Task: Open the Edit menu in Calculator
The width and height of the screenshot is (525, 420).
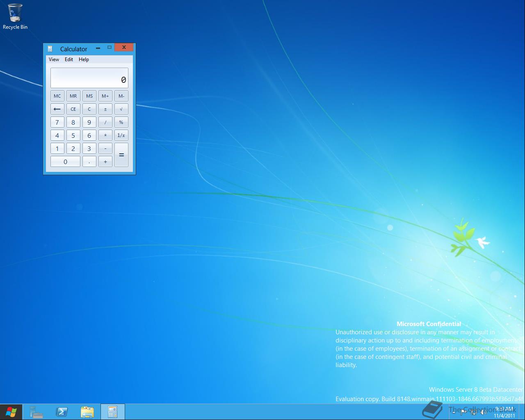Action: [x=69, y=59]
